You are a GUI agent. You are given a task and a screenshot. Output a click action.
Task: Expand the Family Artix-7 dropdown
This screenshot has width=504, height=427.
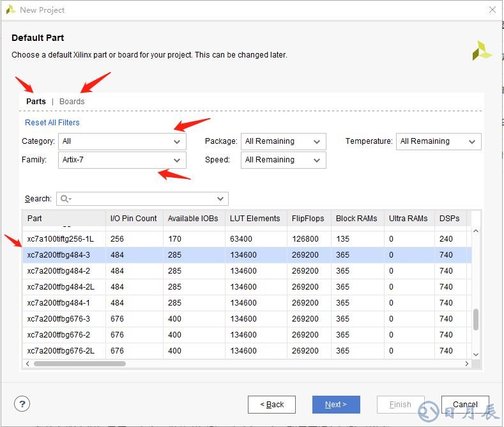coord(122,160)
